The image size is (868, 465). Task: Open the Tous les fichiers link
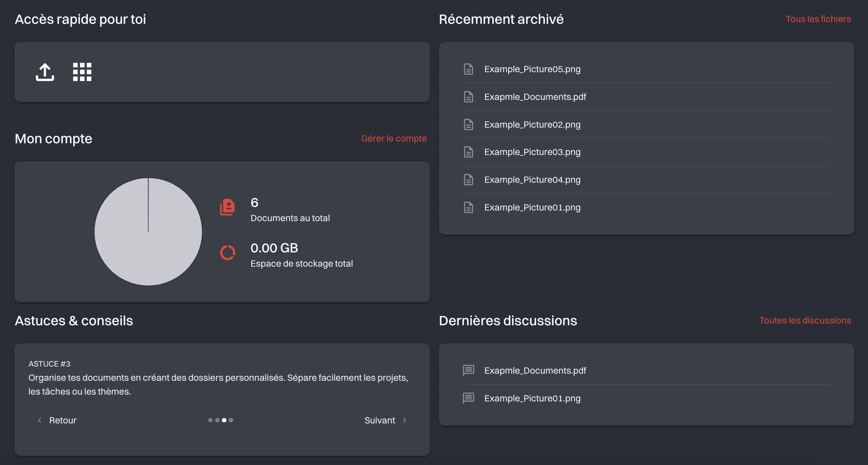tap(818, 19)
